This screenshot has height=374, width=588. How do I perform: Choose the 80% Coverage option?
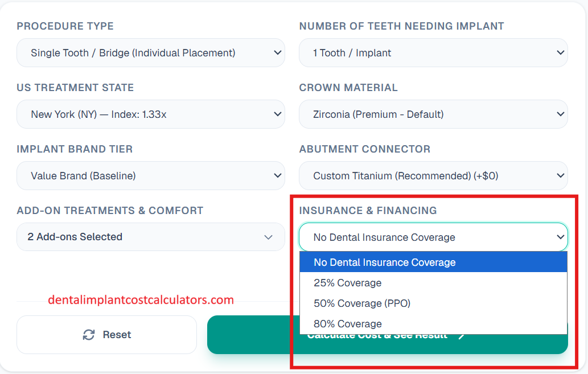coord(433,324)
